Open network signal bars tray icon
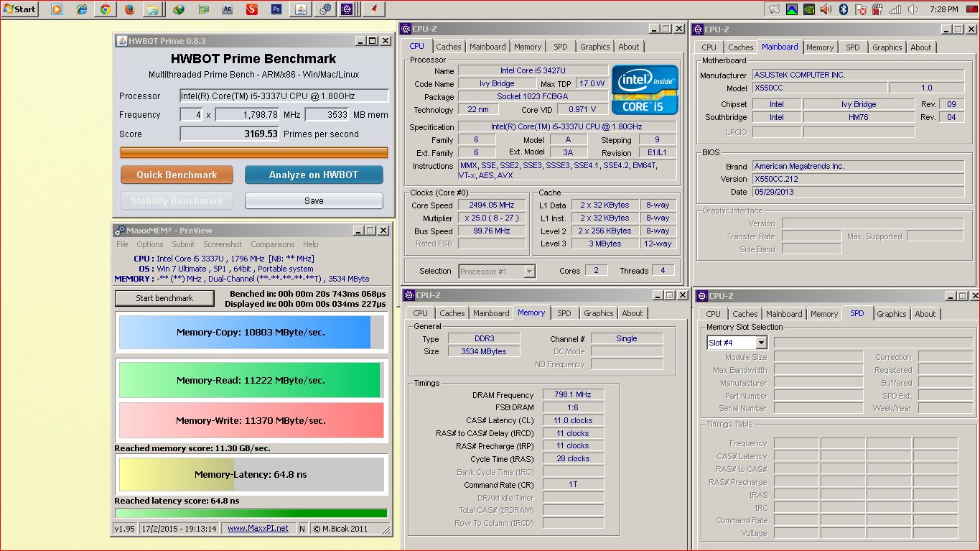Screen dimensions: 980x551 coord(895,9)
